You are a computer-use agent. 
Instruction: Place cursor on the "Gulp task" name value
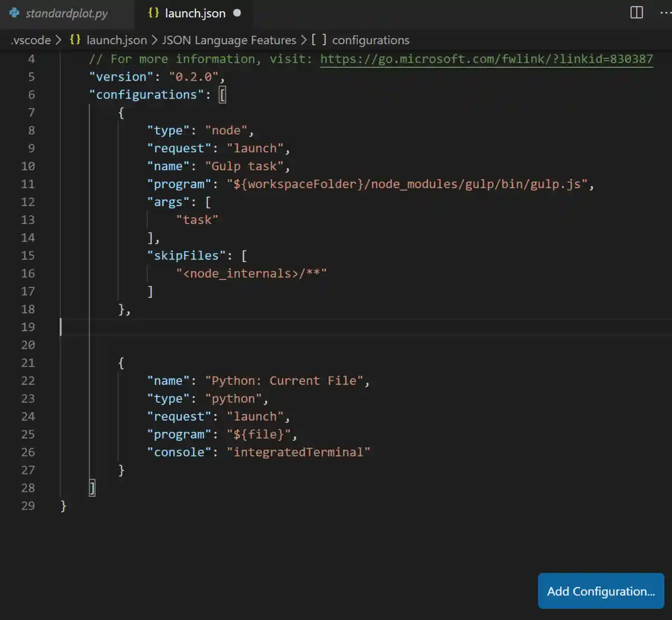244,166
